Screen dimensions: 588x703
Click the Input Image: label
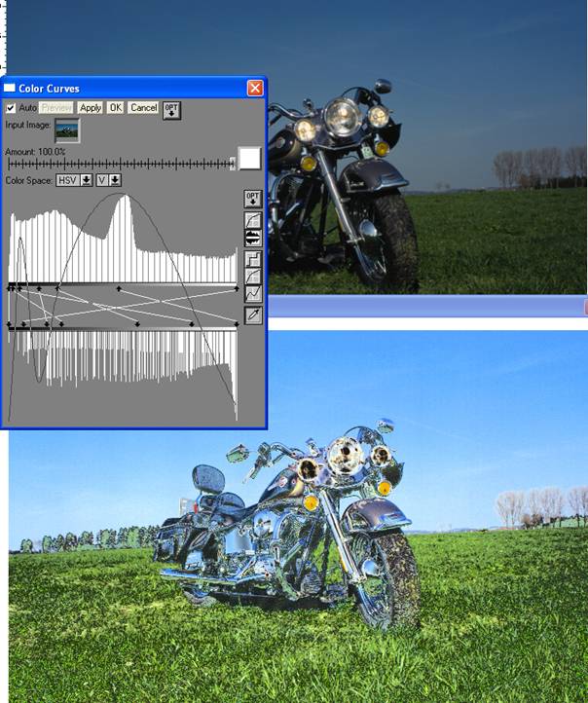tap(28, 125)
